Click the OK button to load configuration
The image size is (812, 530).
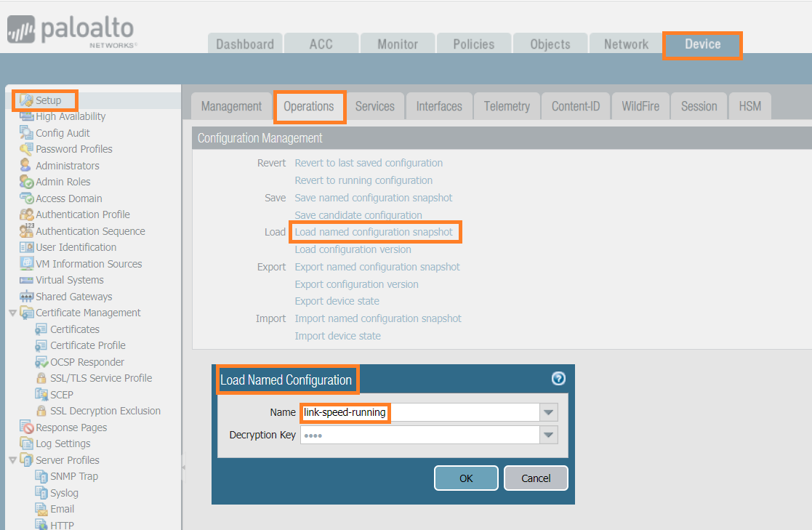coord(466,478)
